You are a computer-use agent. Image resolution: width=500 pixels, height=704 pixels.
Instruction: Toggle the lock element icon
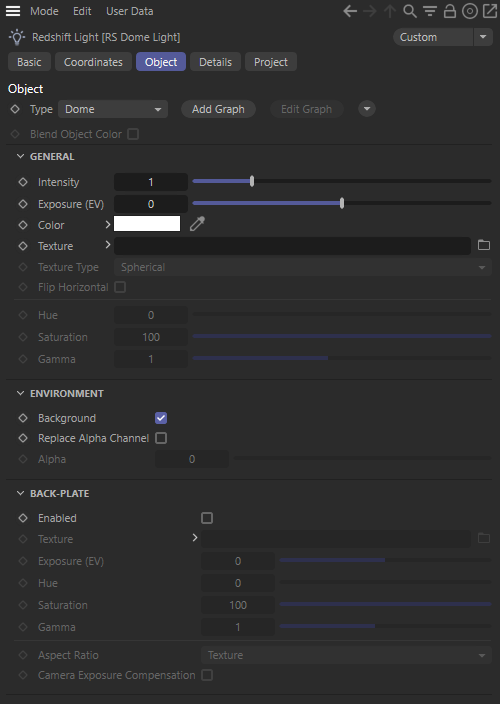450,11
